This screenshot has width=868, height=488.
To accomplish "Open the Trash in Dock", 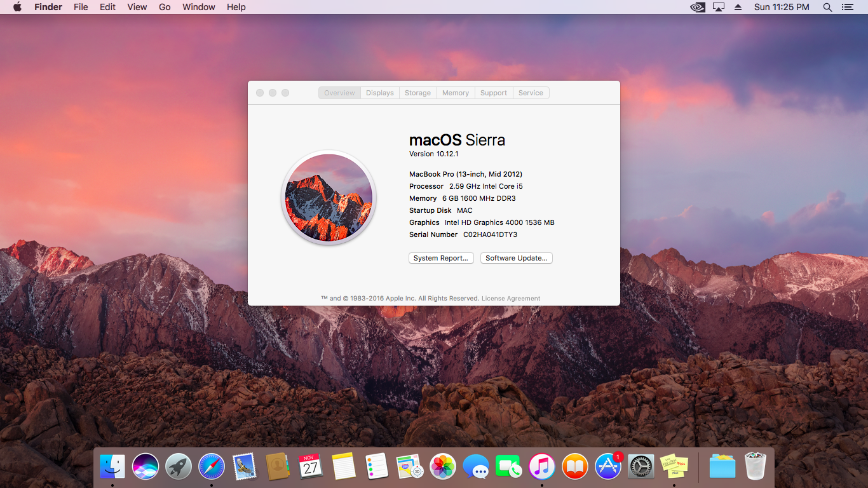I will coord(756,466).
